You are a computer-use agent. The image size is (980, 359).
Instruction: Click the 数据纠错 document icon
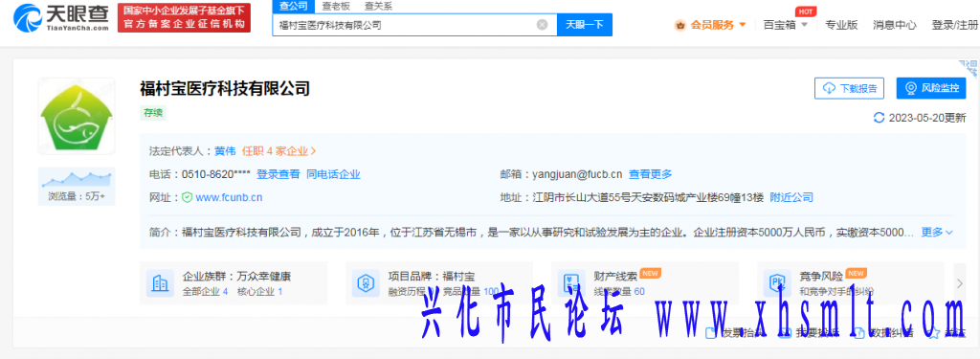(x=858, y=333)
